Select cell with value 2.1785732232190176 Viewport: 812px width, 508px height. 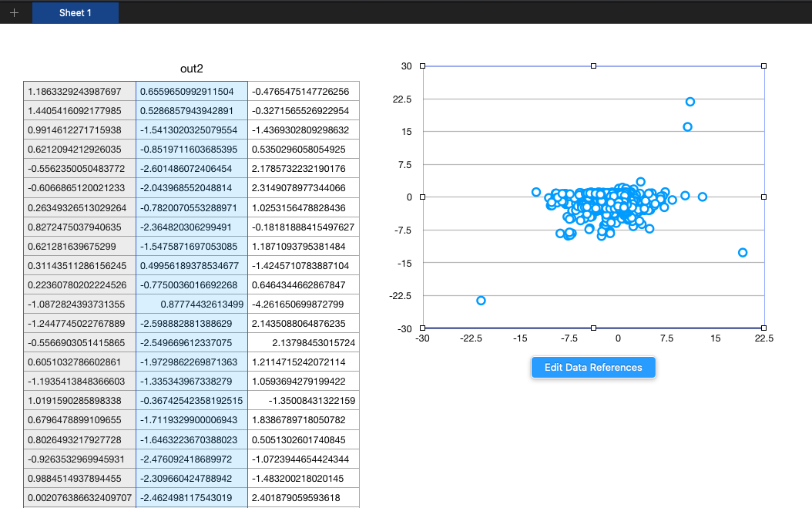(304, 169)
